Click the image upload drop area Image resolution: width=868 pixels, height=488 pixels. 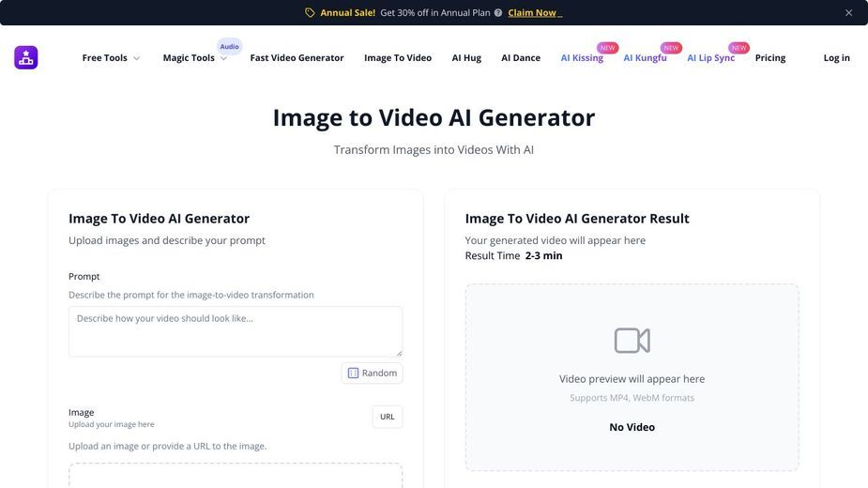tap(236, 475)
